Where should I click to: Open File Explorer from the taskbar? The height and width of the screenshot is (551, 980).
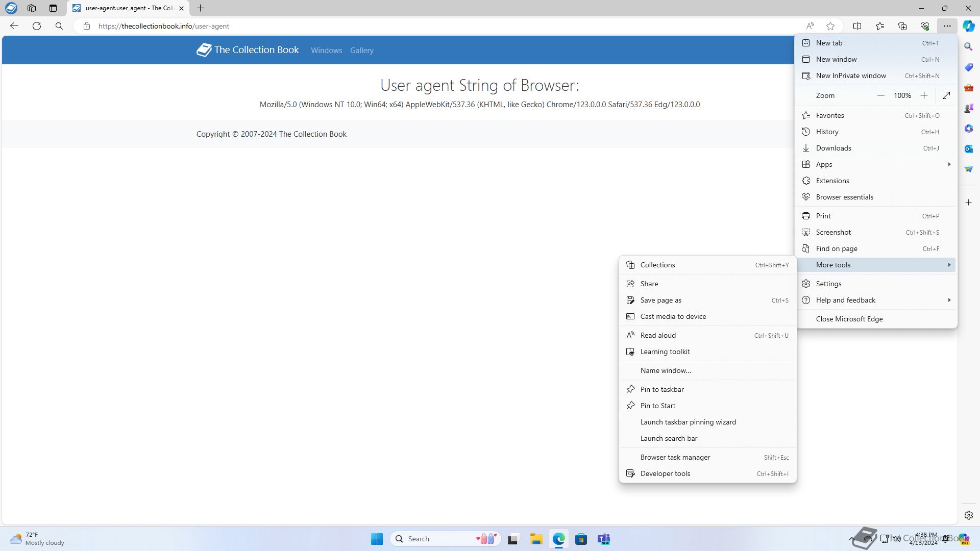(536, 539)
